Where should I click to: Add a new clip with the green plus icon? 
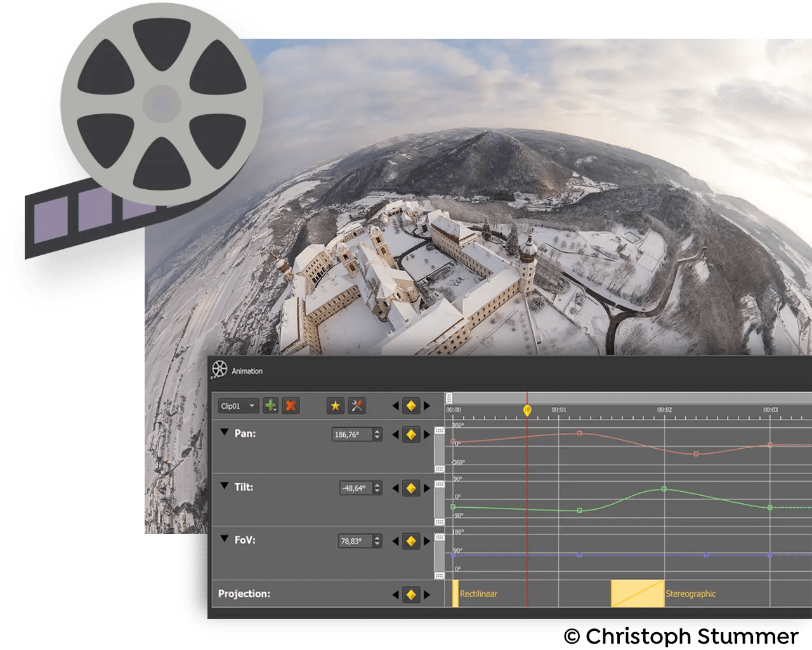tap(270, 406)
